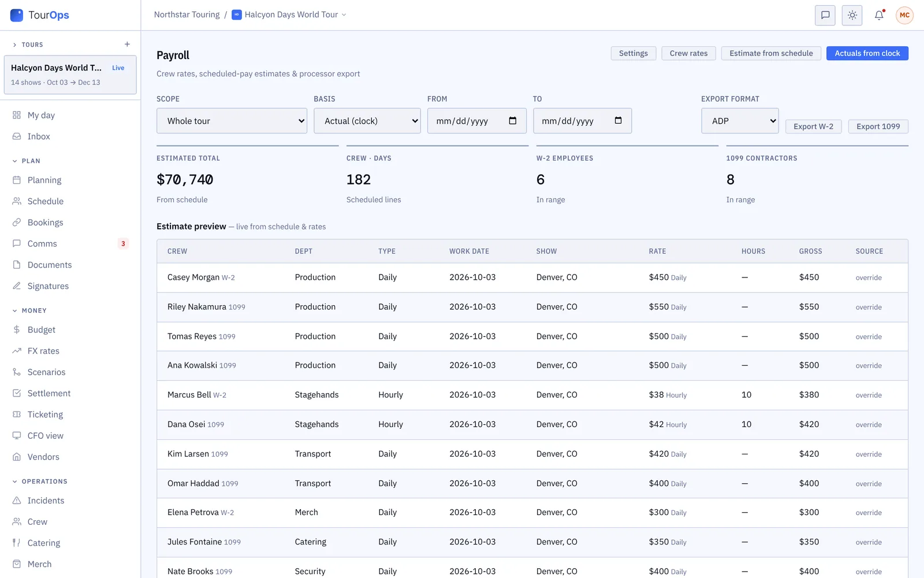Click the TourOps logo icon
Image resolution: width=924 pixels, height=578 pixels.
(x=17, y=15)
